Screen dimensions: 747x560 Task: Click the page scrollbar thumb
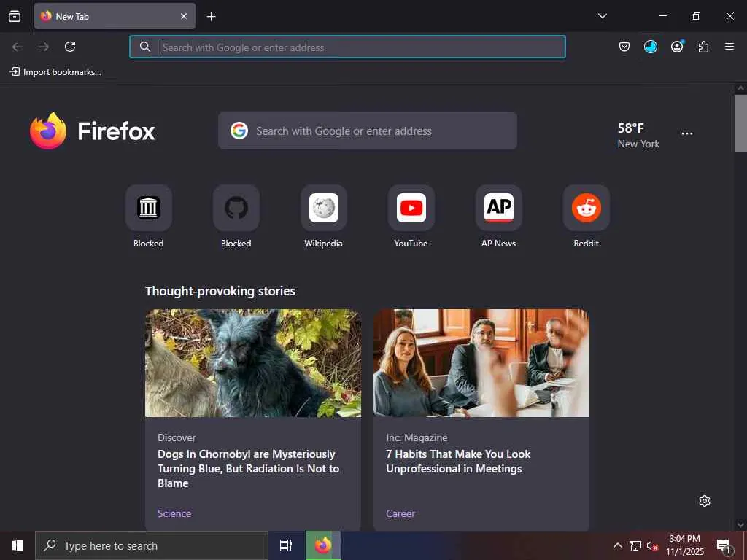(740, 122)
